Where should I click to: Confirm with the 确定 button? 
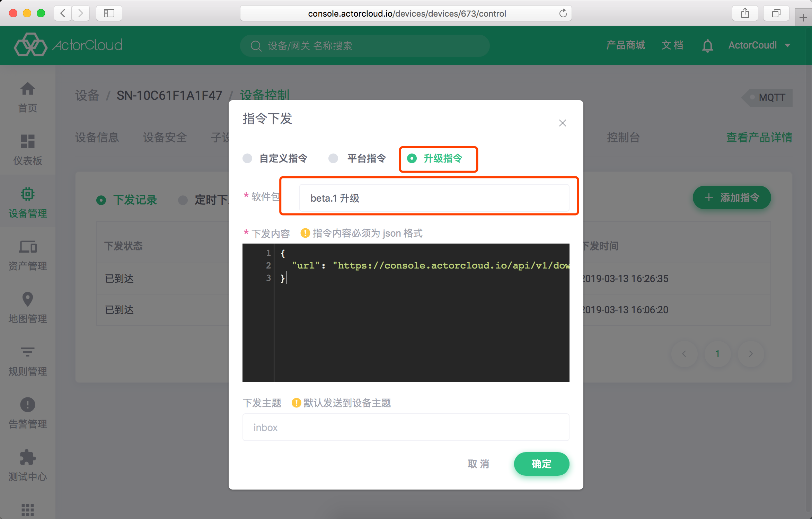coord(541,464)
